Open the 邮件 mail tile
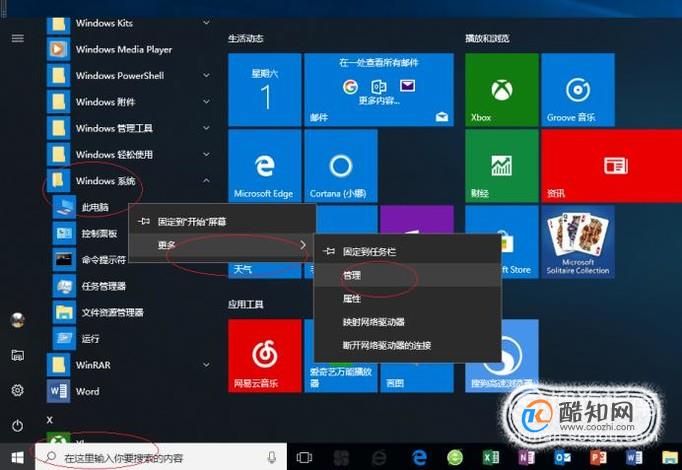682x470 pixels. point(379,90)
